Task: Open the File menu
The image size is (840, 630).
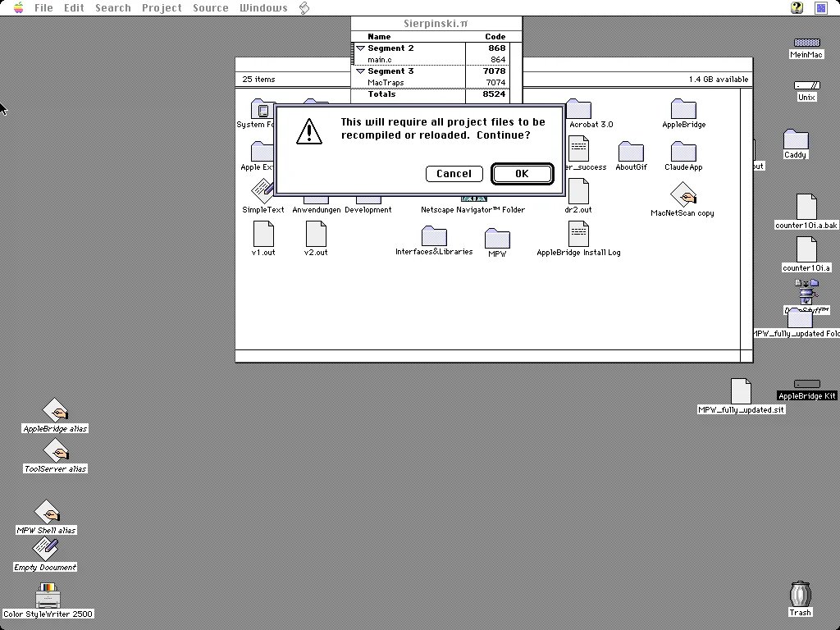Action: 43,8
